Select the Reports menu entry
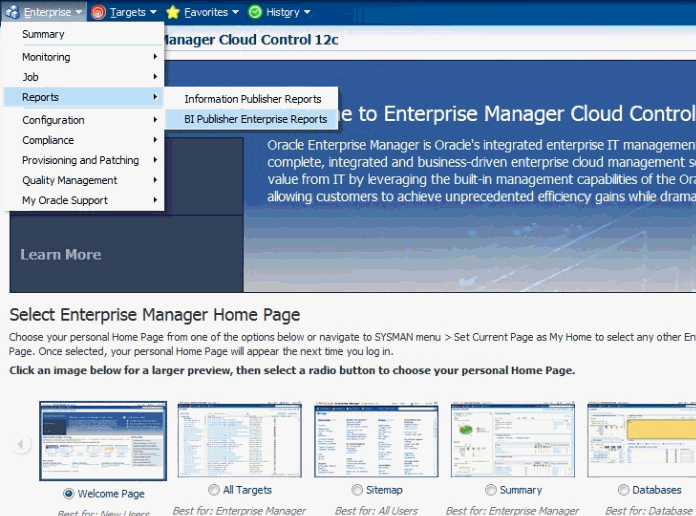The image size is (696, 516). coord(83,97)
